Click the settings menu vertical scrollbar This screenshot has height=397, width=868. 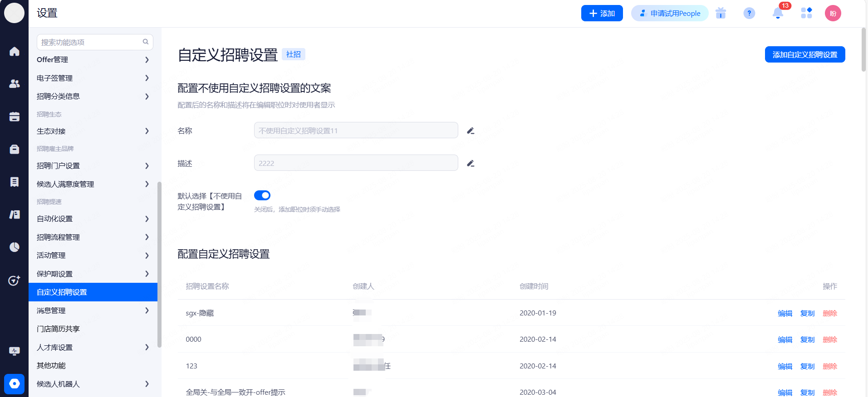pos(159,263)
